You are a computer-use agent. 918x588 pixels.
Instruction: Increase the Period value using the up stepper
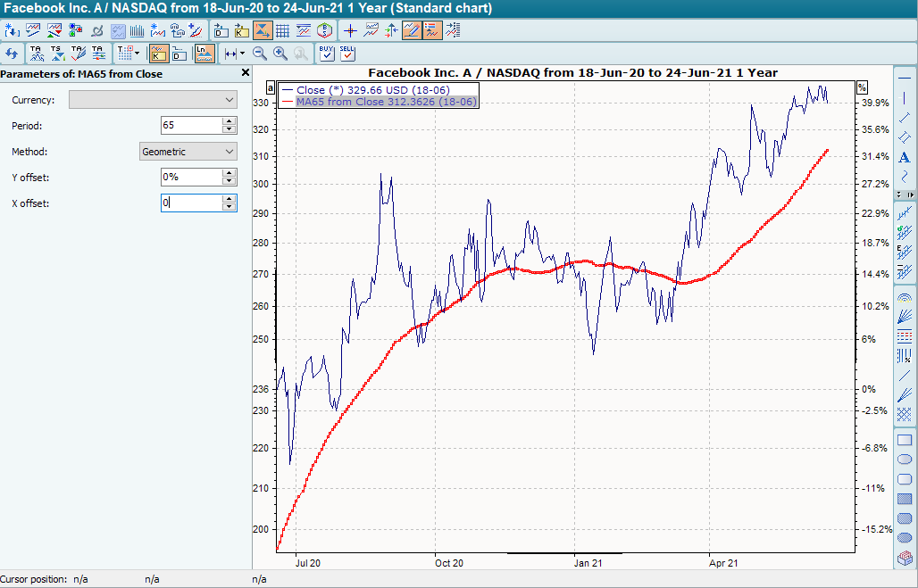tap(228, 121)
